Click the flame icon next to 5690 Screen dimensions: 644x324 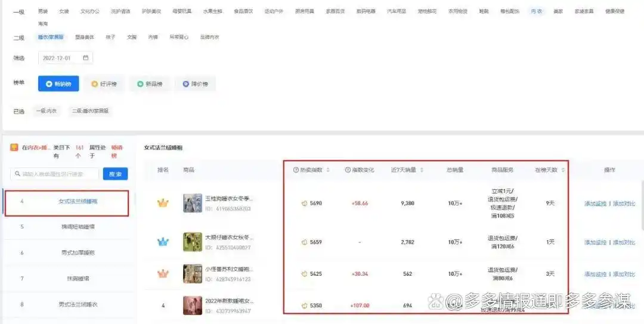tap(304, 203)
